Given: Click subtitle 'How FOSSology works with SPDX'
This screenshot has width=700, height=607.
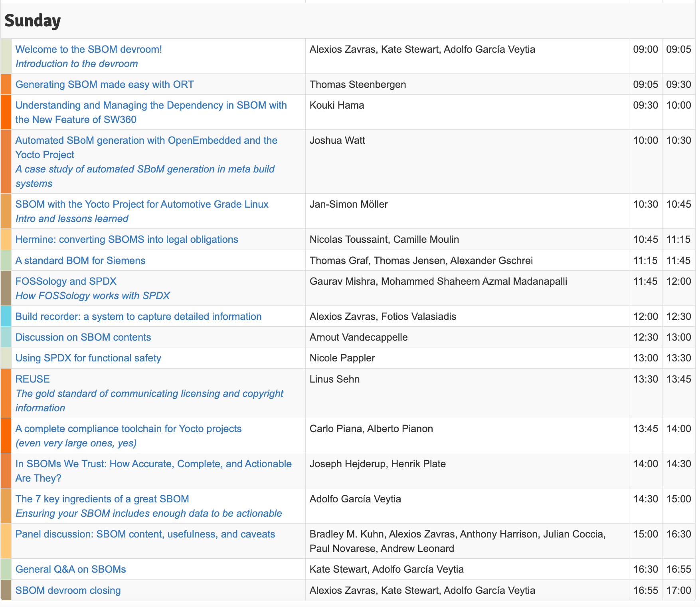Looking at the screenshot, I should (x=93, y=296).
